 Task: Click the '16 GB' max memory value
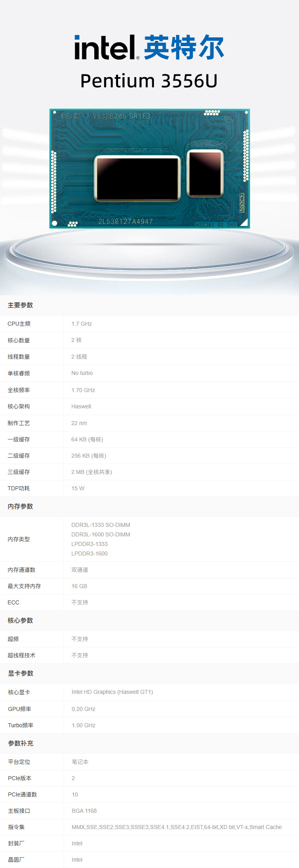[79, 586]
